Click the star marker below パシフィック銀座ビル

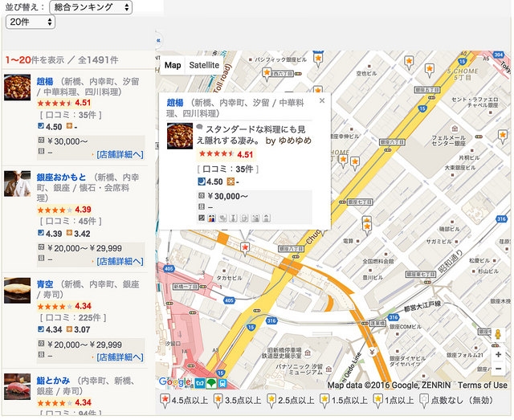[x=318, y=59]
